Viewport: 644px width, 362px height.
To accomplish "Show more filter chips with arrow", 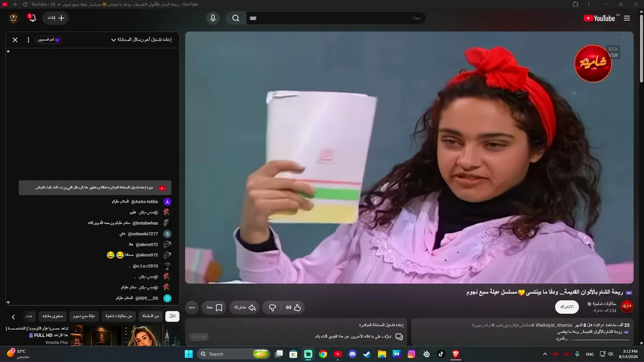I will 13,317.
